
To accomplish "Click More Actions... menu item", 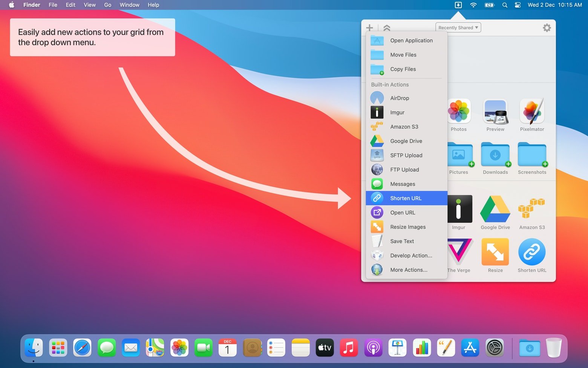I will [409, 270].
